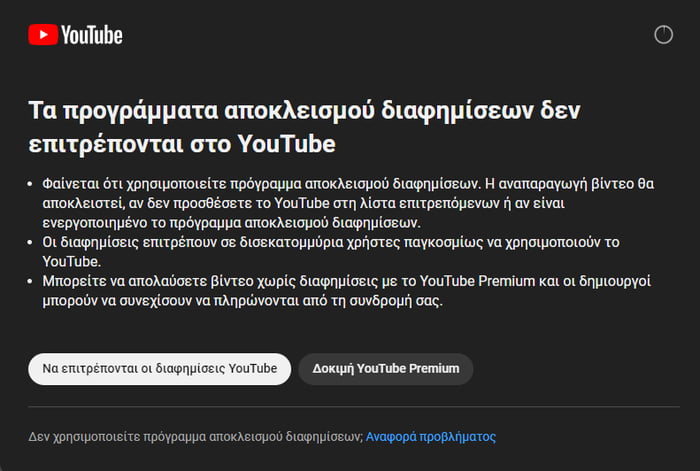Click bullet text starting "Οι διαφημίσεις επιτρέπουν σε δισεκατομμύρια"
The image size is (700, 471).
(x=330, y=252)
